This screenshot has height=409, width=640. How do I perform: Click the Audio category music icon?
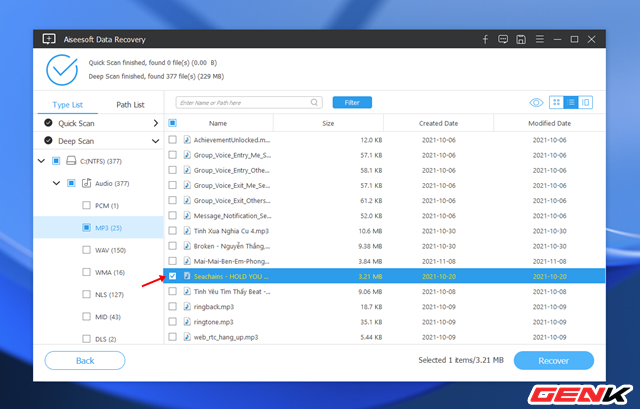[86, 183]
